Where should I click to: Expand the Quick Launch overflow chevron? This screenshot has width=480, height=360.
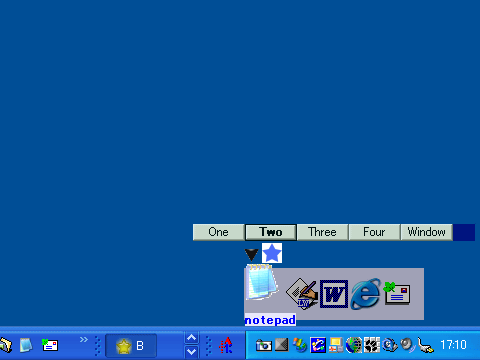pyautogui.click(x=84, y=340)
